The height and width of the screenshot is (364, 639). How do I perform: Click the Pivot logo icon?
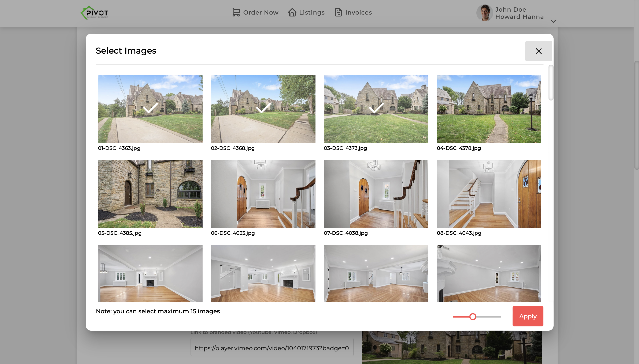click(94, 12)
